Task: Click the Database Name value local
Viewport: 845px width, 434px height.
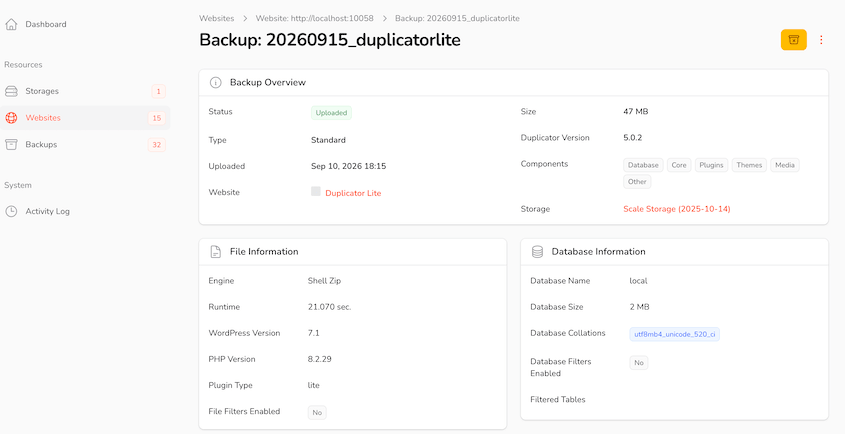Action: pos(638,281)
